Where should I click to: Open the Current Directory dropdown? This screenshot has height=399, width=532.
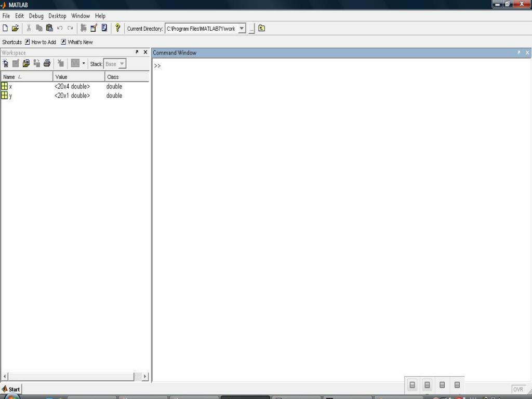point(242,29)
